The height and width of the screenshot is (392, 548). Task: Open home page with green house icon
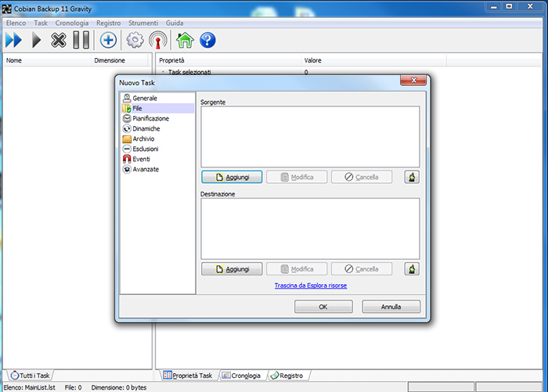pyautogui.click(x=185, y=40)
